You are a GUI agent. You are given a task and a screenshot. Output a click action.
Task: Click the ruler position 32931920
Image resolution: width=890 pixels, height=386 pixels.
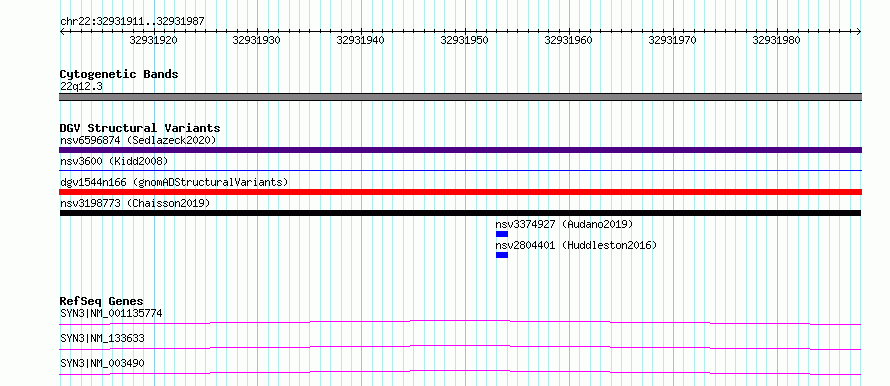[153, 40]
